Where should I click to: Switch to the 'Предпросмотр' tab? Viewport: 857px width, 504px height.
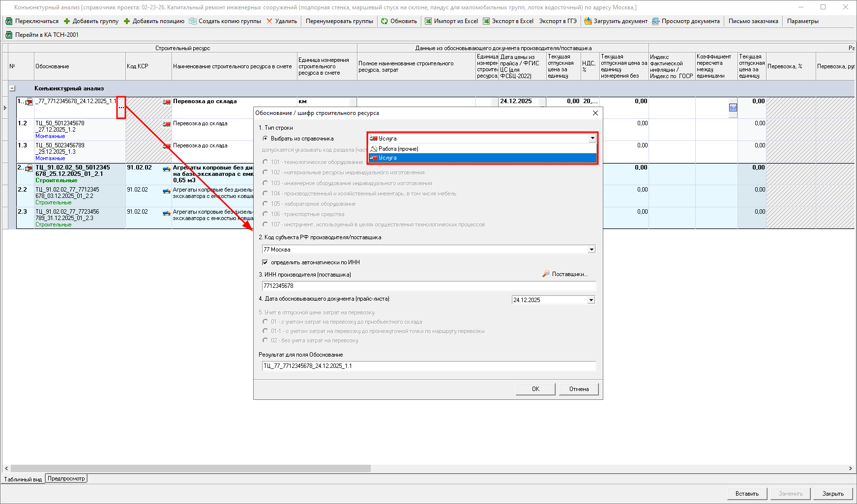[66, 478]
